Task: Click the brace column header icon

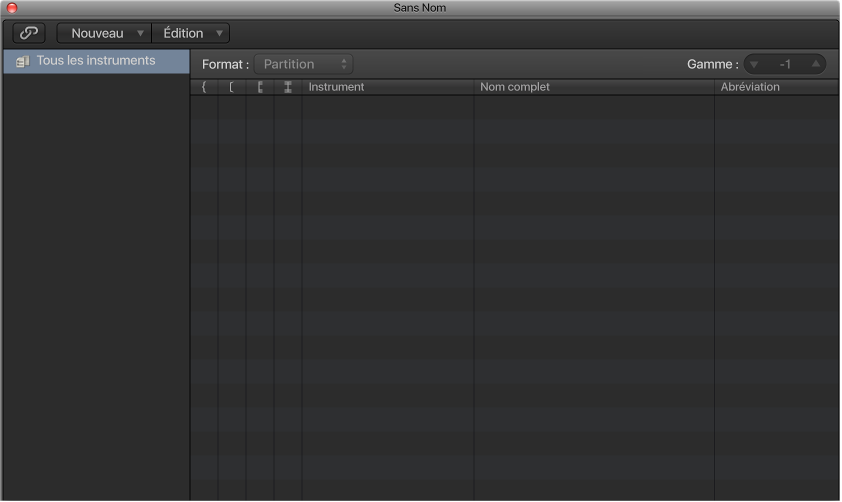Action: click(x=204, y=87)
